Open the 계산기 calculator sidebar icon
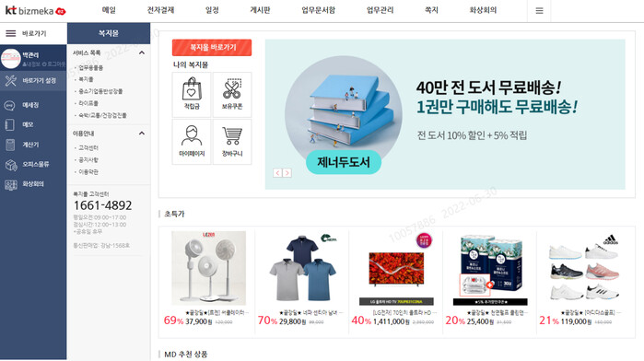This screenshot has height=361, width=644. click(x=10, y=145)
